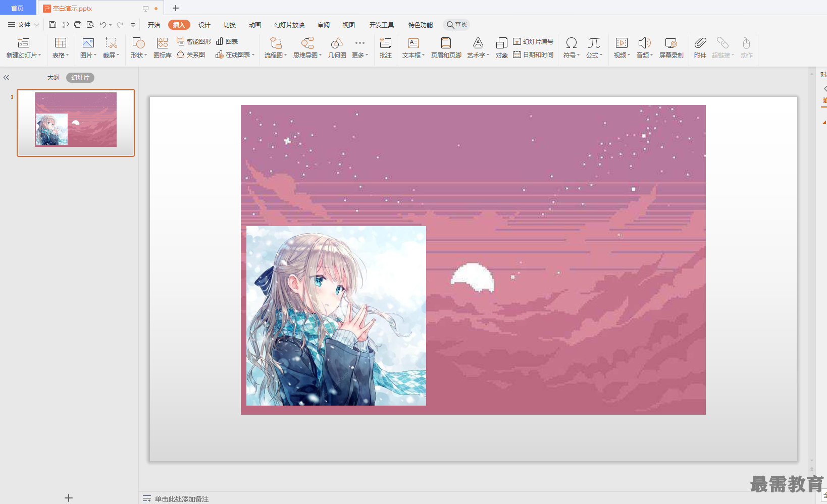
Task: Click the 公式 formula icon
Action: [594, 42]
